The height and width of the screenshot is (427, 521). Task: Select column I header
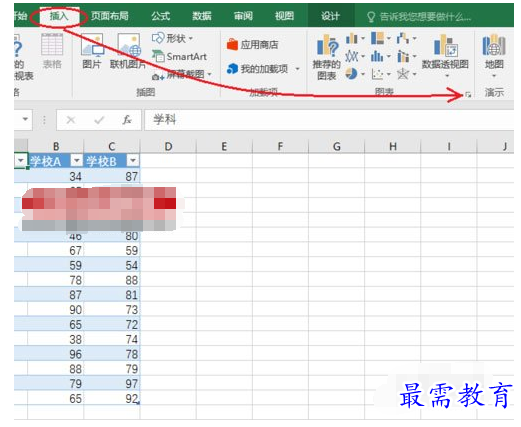tap(449, 146)
